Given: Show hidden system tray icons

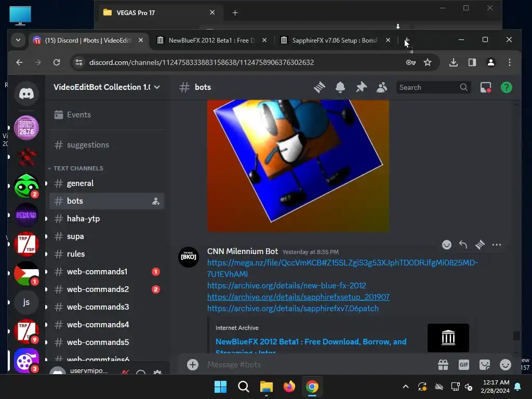Looking at the screenshot, I should tap(405, 387).
